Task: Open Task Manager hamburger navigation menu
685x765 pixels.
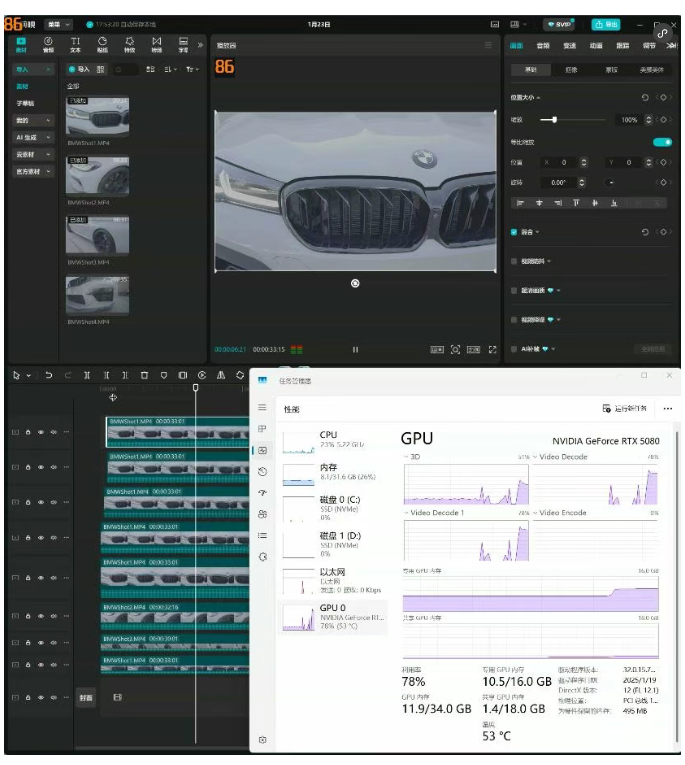Action: click(262, 407)
